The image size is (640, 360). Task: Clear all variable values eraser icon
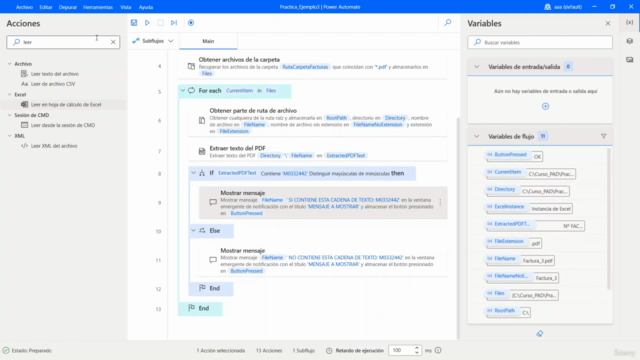(540, 333)
